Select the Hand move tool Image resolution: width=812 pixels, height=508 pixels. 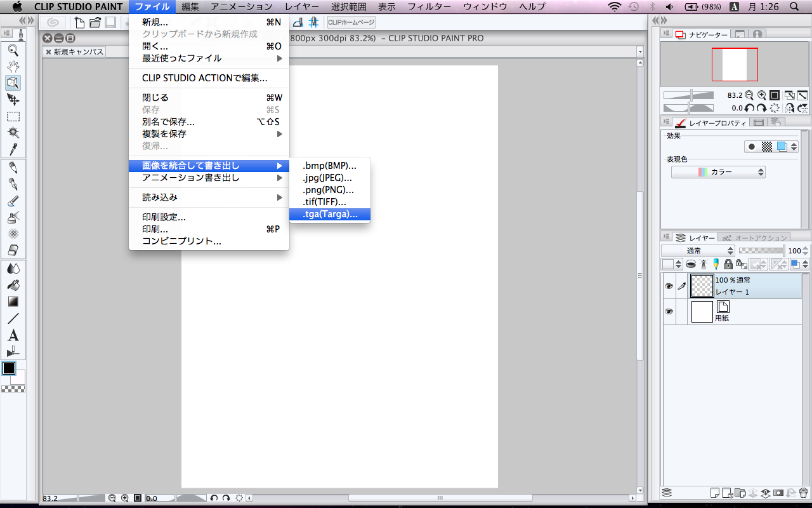(x=13, y=66)
